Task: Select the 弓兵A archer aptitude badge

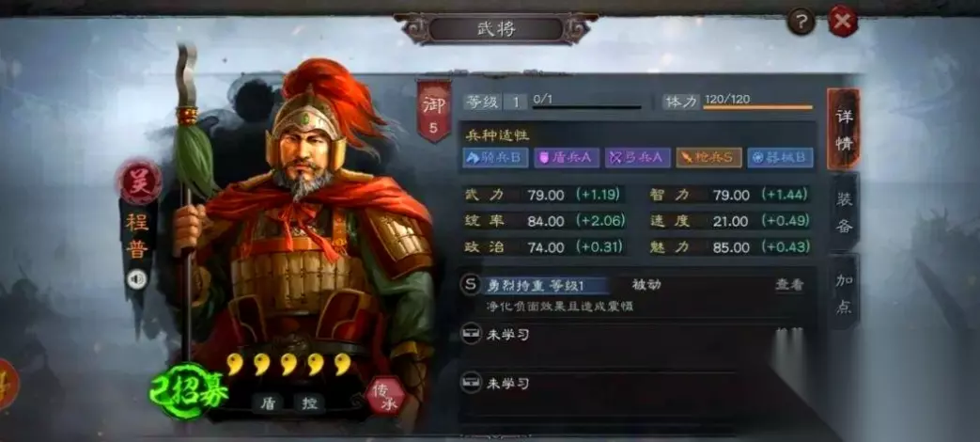Action: click(x=637, y=158)
